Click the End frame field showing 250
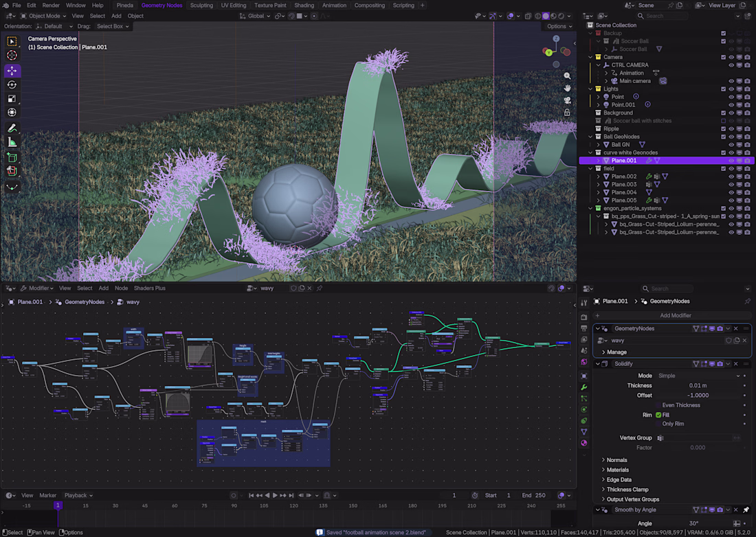This screenshot has height=537, width=756. coord(534,495)
